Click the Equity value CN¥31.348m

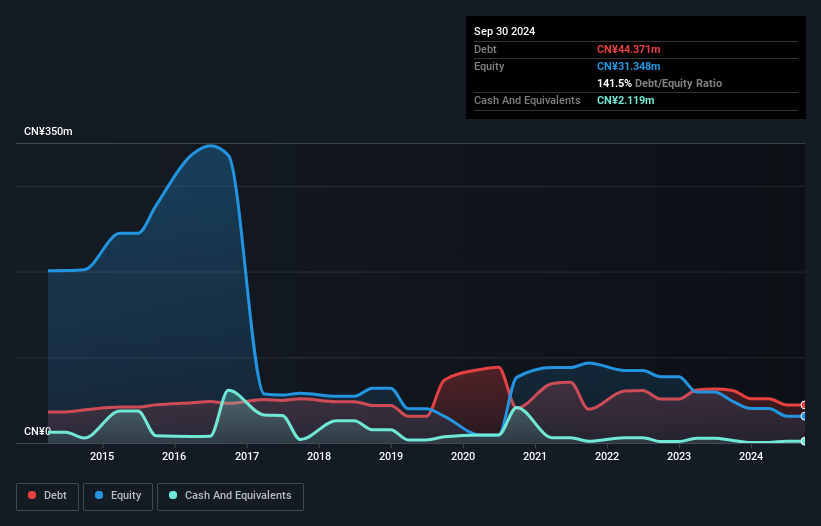(x=628, y=66)
